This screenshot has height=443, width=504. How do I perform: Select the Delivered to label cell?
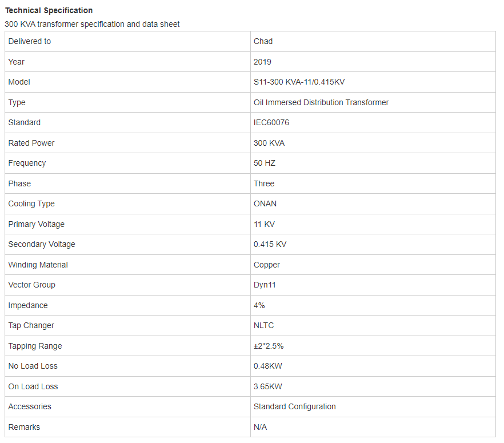click(127, 42)
